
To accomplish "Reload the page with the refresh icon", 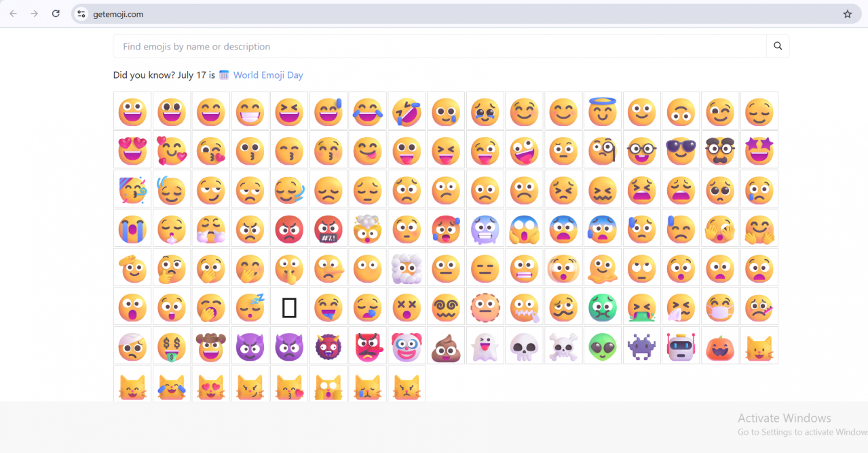I will point(56,14).
